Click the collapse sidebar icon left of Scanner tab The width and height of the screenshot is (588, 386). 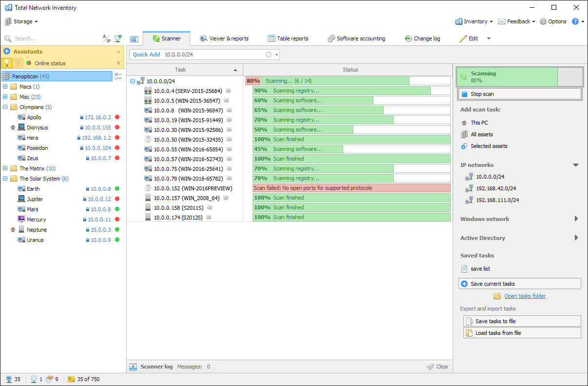(x=134, y=38)
